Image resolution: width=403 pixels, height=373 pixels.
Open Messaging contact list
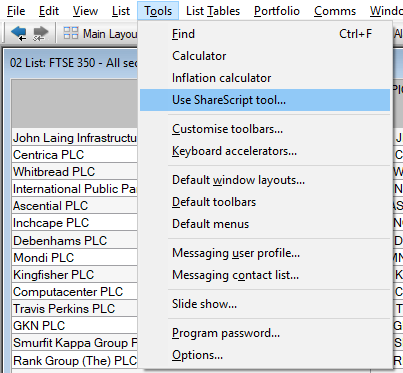pos(265,275)
